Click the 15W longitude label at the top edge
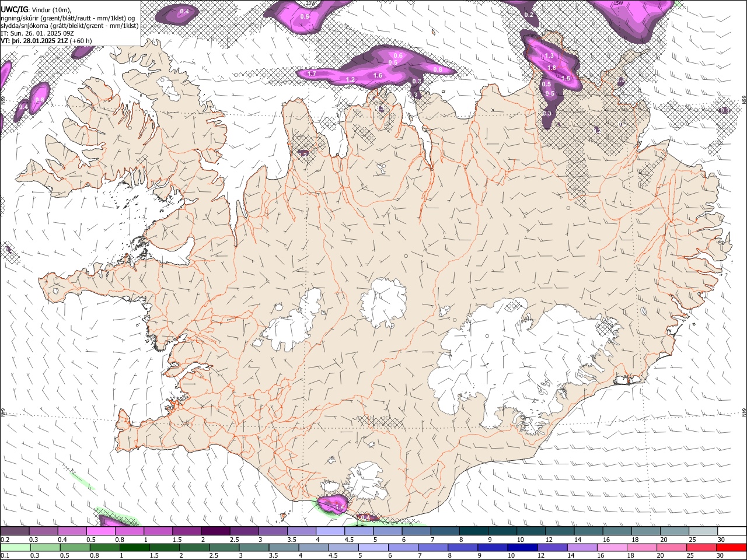Screen dimensions: 747x560 click(618, 3)
